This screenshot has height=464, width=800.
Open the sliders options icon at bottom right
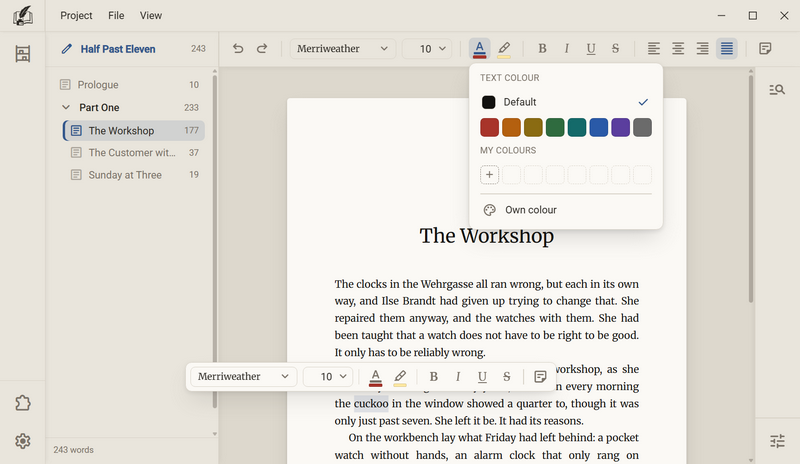point(777,441)
